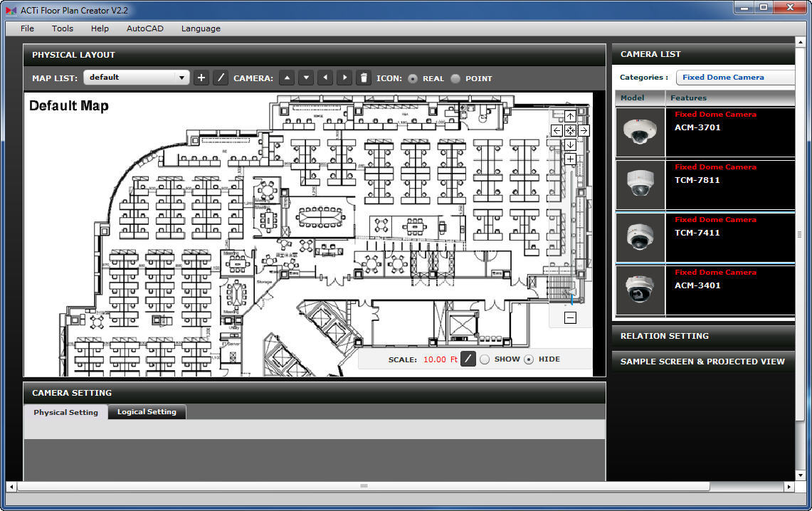Pan the map left with the arrow control
This screenshot has height=511, width=812.
click(x=557, y=130)
